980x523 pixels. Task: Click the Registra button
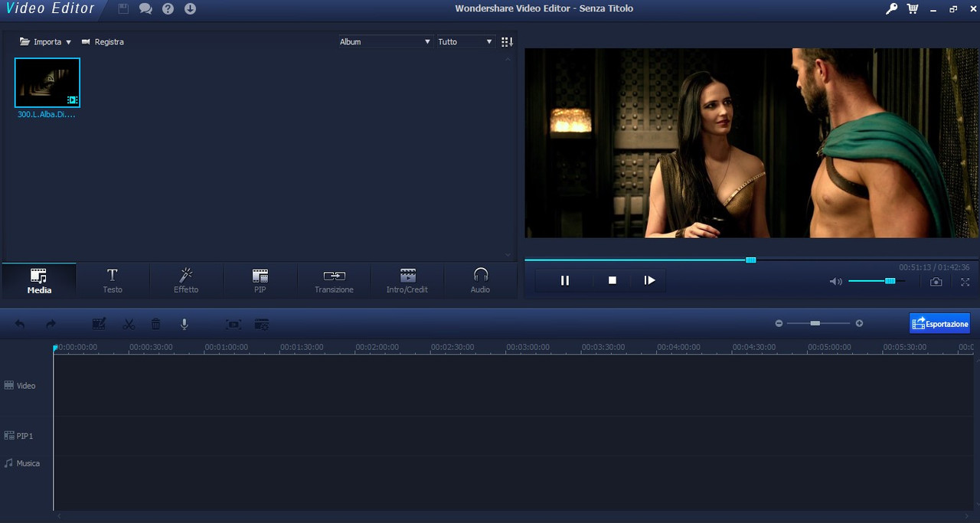[103, 41]
